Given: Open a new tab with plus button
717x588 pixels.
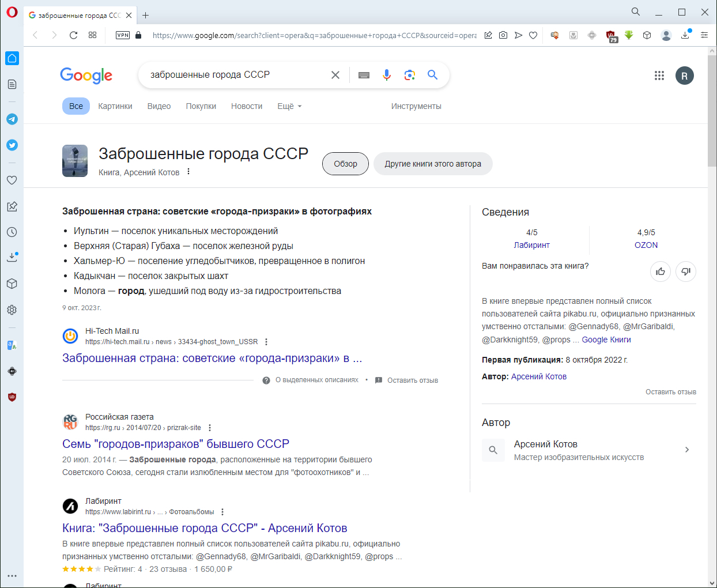Looking at the screenshot, I should point(146,16).
